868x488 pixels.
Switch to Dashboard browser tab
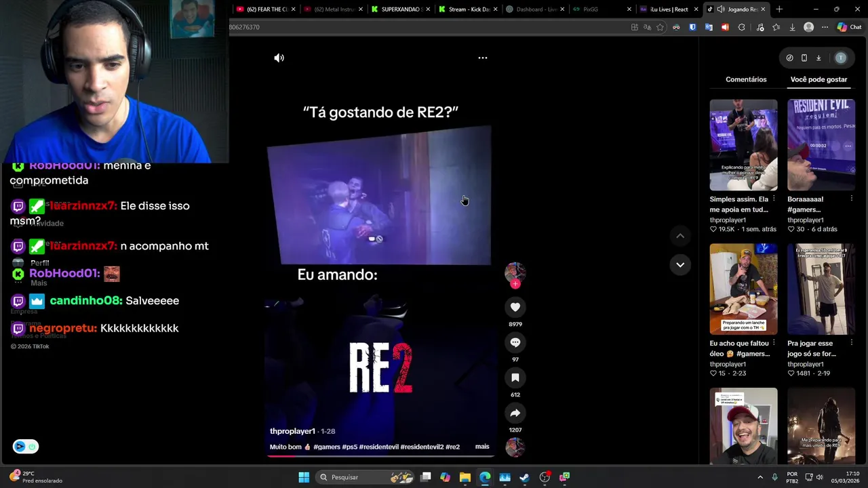[536, 9]
